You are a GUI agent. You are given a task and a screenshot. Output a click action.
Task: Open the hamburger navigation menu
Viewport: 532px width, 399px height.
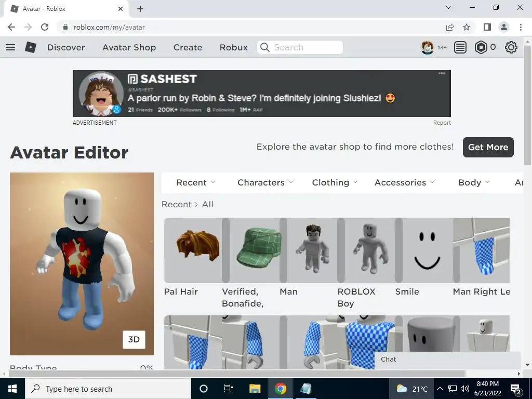click(x=10, y=47)
